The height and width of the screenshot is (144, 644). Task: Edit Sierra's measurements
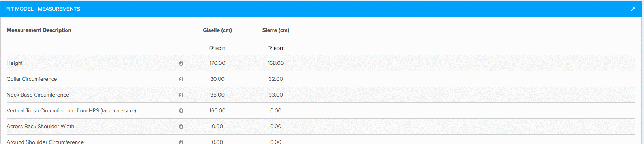point(276,49)
